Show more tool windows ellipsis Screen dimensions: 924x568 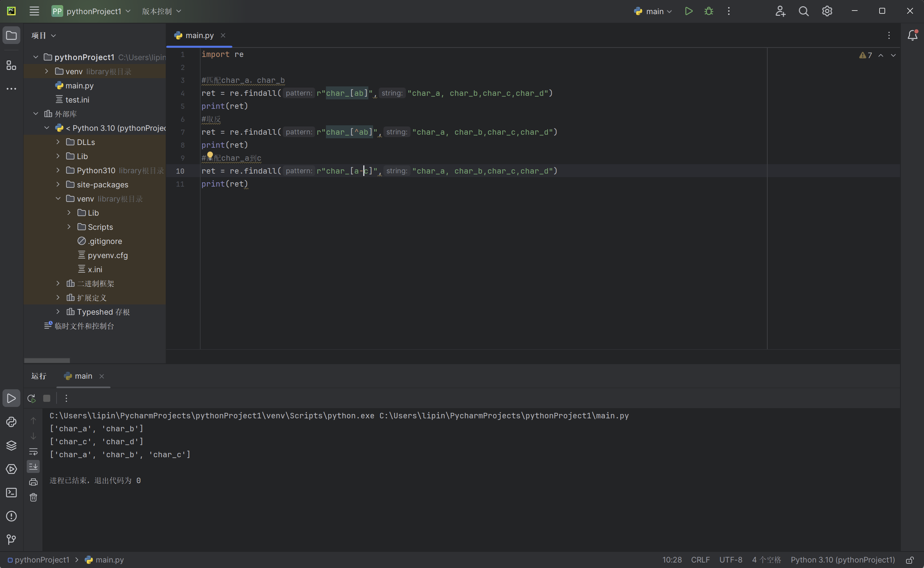11,89
